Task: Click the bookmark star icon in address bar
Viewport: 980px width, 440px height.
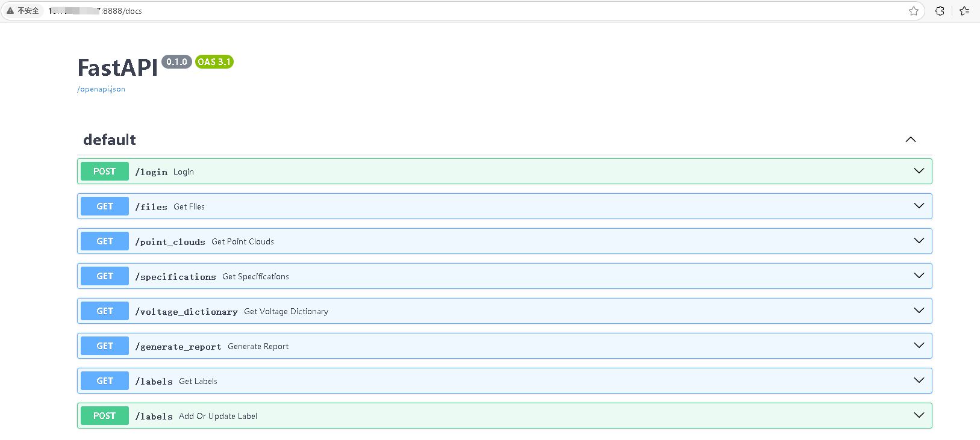Action: 914,11
